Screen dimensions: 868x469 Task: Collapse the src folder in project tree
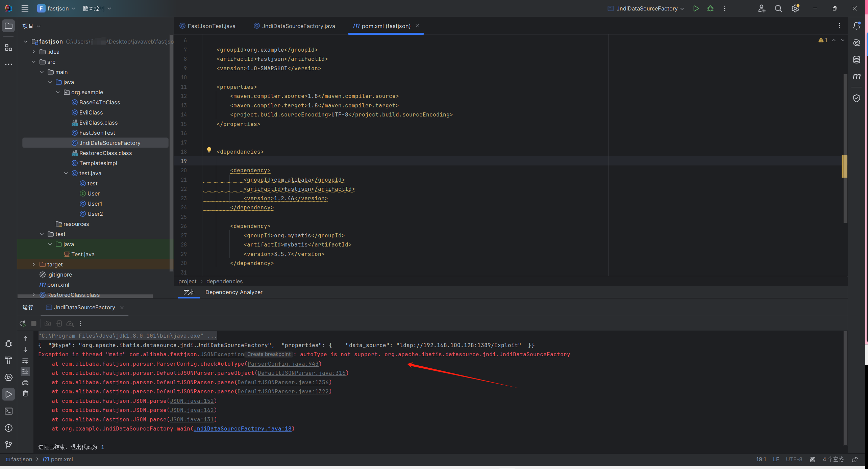(33, 62)
